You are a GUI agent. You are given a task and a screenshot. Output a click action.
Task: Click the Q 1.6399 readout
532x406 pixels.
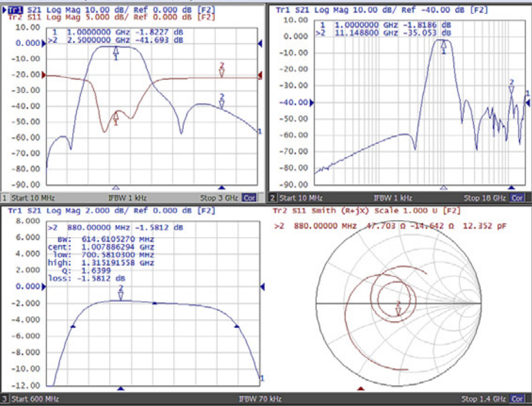click(86, 270)
